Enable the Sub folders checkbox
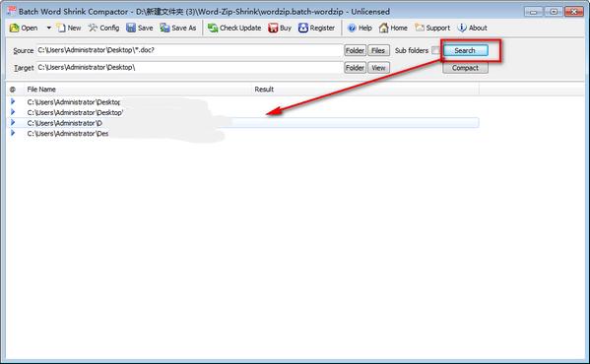This screenshot has width=590, height=364. tap(435, 50)
